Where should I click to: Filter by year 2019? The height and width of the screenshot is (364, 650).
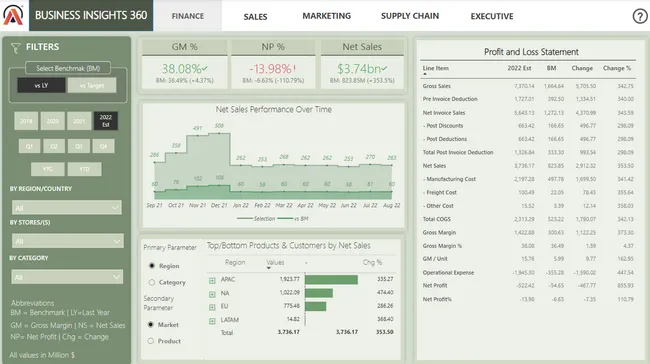(26, 121)
